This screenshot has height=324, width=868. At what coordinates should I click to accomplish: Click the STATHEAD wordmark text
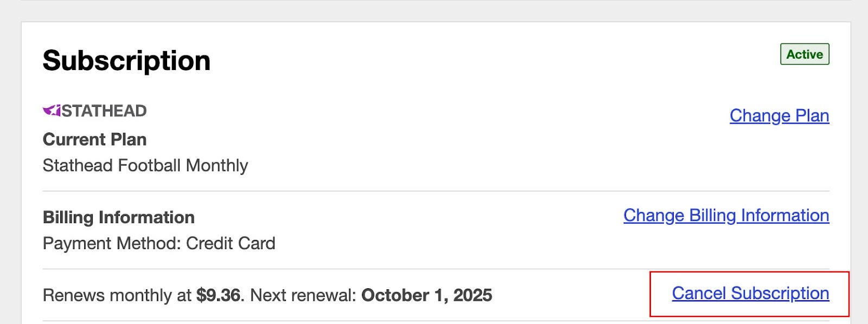[x=104, y=111]
